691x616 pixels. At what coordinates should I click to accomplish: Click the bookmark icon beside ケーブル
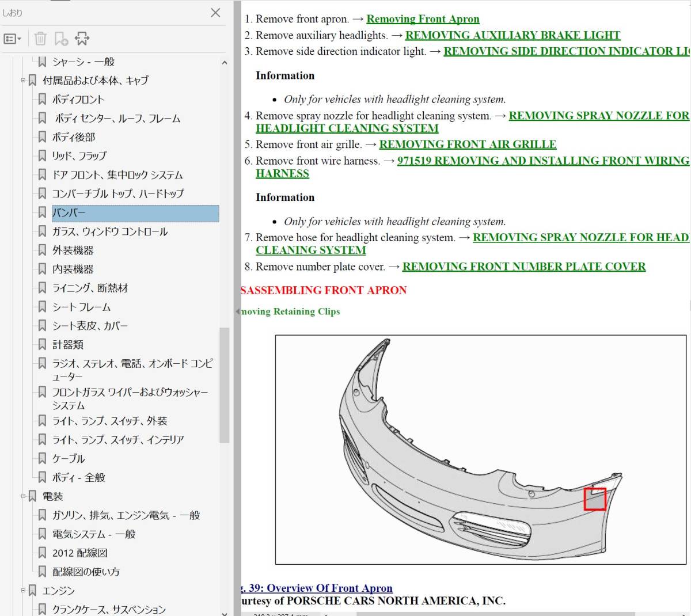click(42, 458)
